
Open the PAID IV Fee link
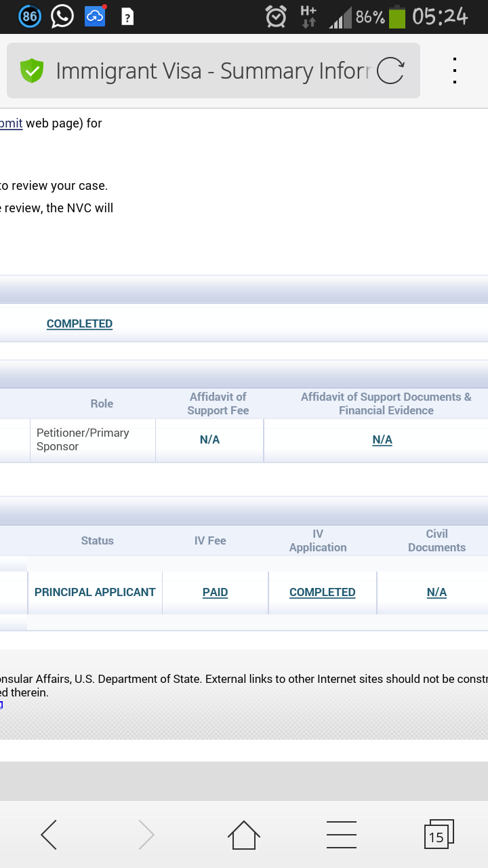point(215,593)
